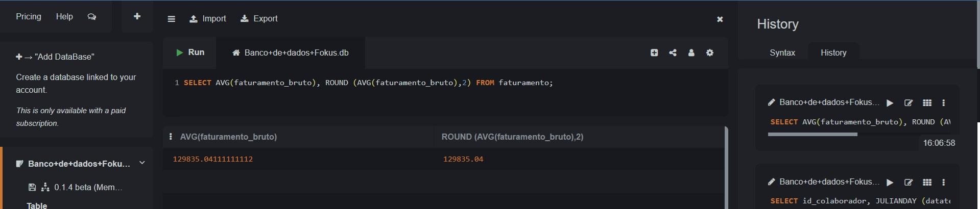Open second history entry kebab menu
The width and height of the screenshot is (980, 209).
pos(943,182)
